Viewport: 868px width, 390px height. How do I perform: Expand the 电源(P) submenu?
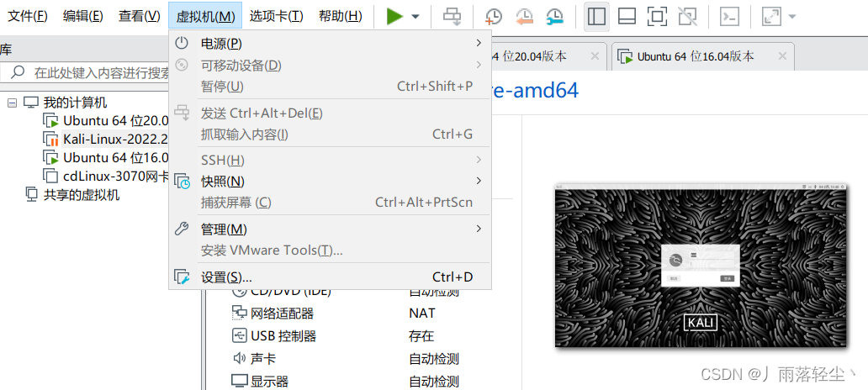coord(330,43)
